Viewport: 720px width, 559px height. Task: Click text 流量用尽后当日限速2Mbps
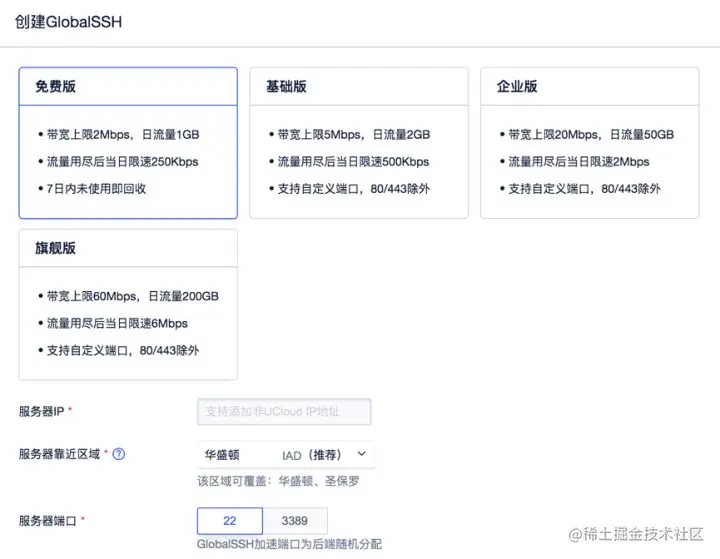[x=579, y=162]
